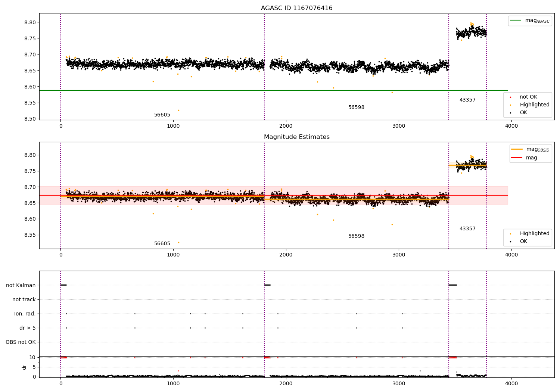Image resolution: width=560 pixels, height=392 pixels.
Task: Click the 'OBS not OK' flag label
Action: click(21, 342)
